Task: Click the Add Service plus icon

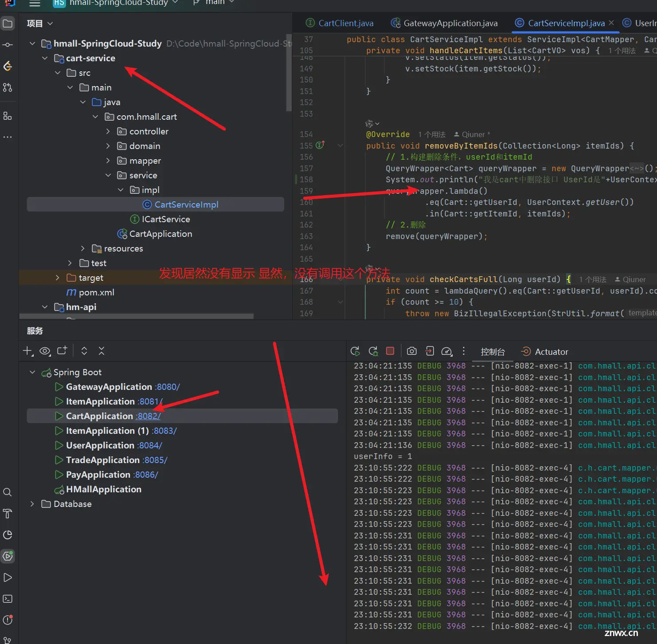Action: click(x=28, y=351)
